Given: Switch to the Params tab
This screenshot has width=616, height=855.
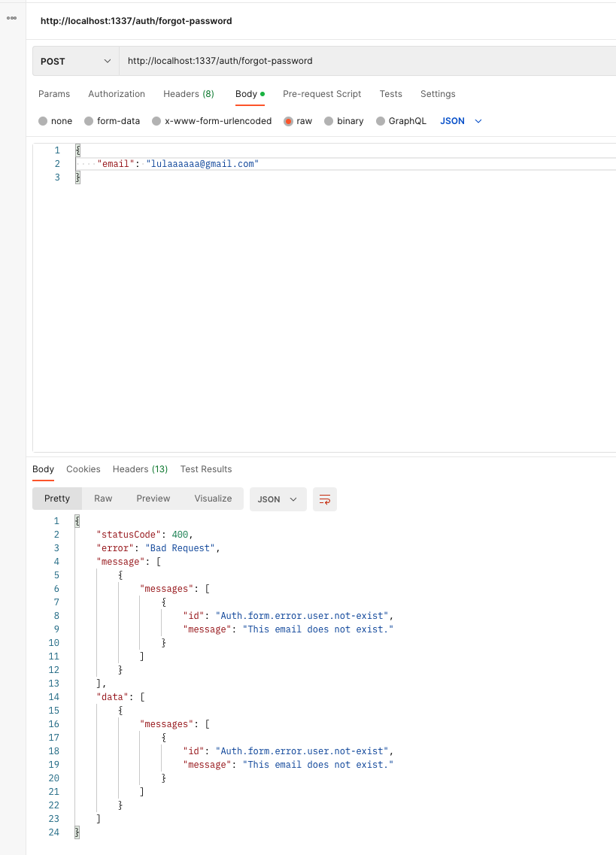Looking at the screenshot, I should point(54,94).
